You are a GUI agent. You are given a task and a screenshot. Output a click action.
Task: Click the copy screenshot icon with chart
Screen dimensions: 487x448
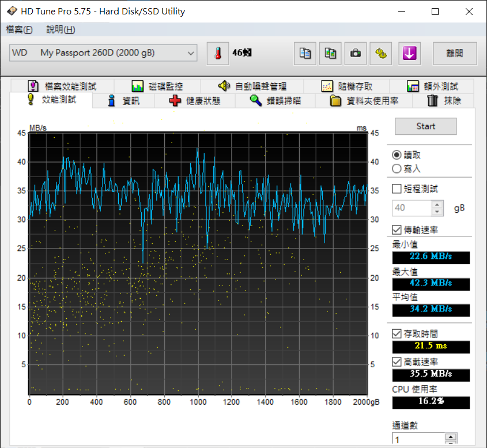pyautogui.click(x=330, y=54)
